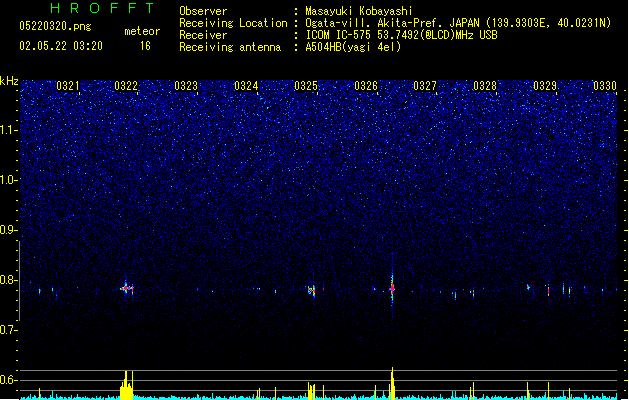Click the 0.7 kHz axis label
This screenshot has width=629, height=400.
point(8,330)
